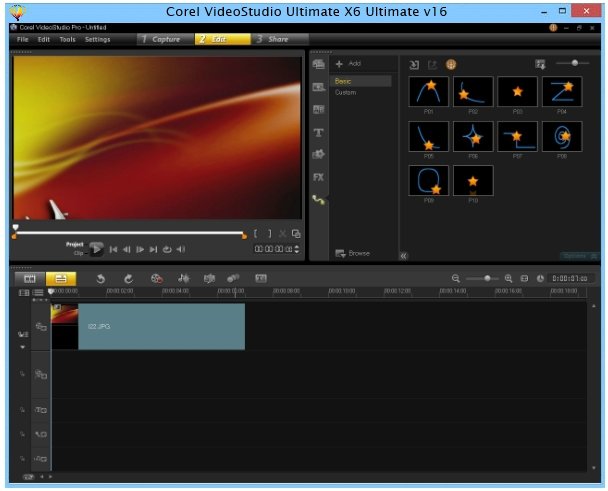The height and width of the screenshot is (491, 608).
Task: Select the P04 Z-shaped path thumbnail
Action: click(x=562, y=92)
